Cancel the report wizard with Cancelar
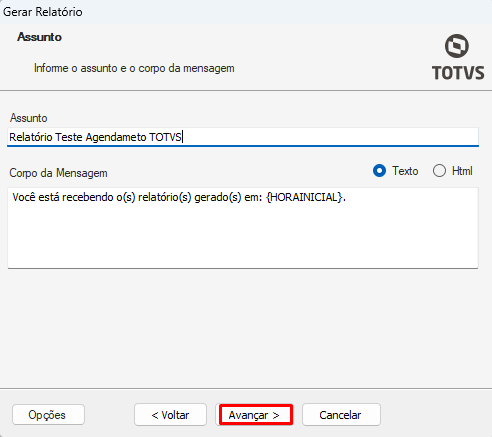The width and height of the screenshot is (492, 437). (x=341, y=415)
